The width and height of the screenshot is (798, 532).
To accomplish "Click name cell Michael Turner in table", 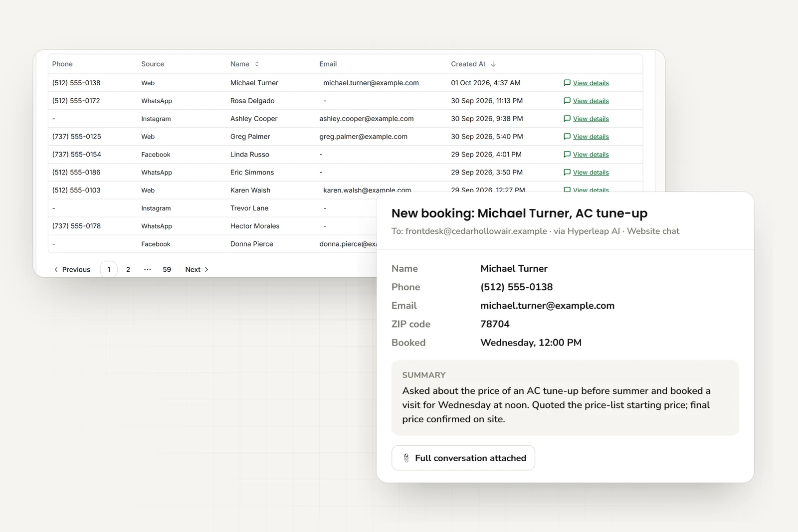I will click(254, 83).
